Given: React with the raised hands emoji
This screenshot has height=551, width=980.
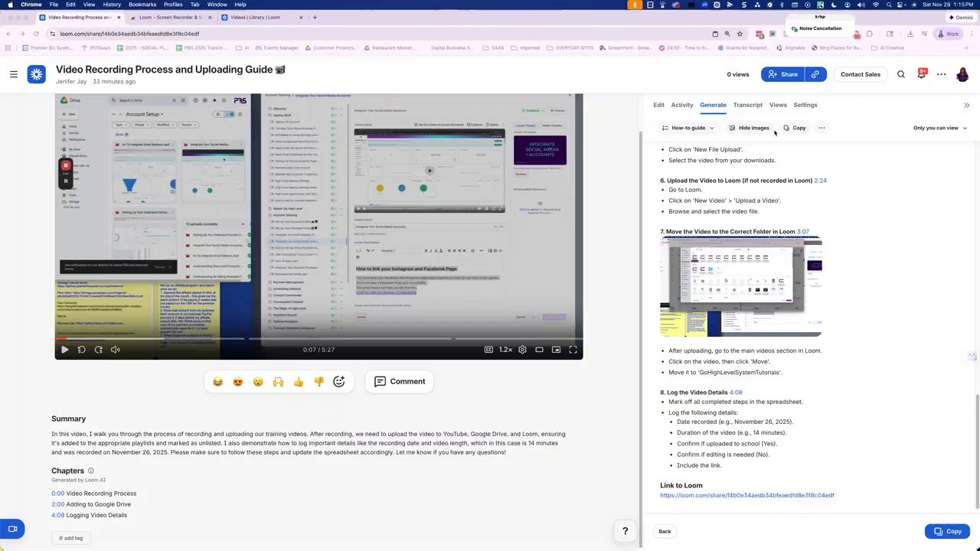Looking at the screenshot, I should [278, 381].
